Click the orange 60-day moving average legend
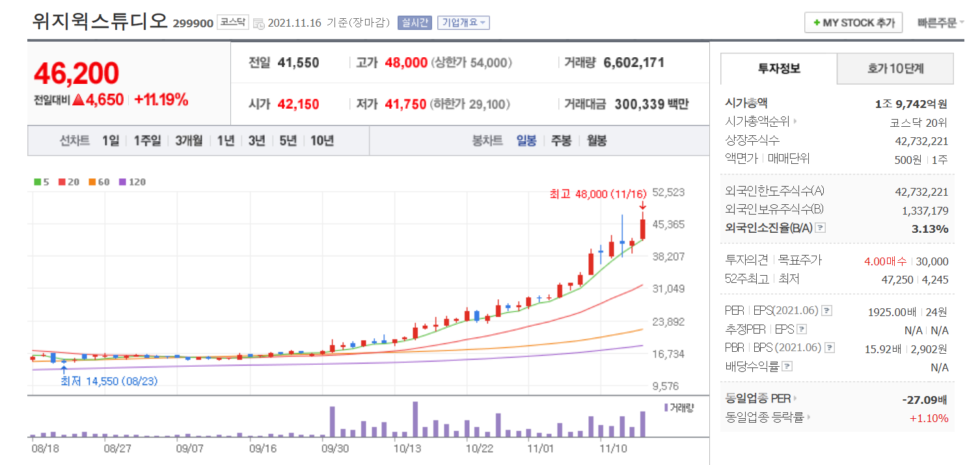 (99, 182)
